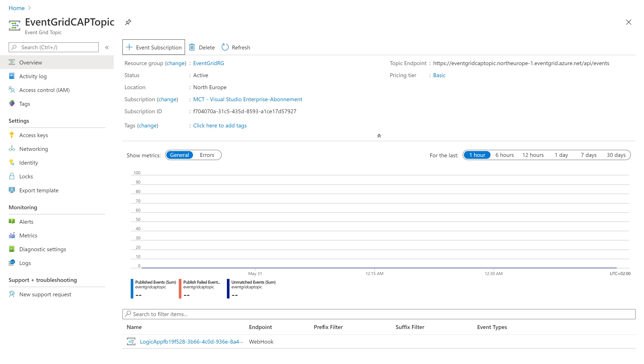Click the breadcrumb chevron after Home
Viewport: 644px width, 364px height.
coord(29,8)
